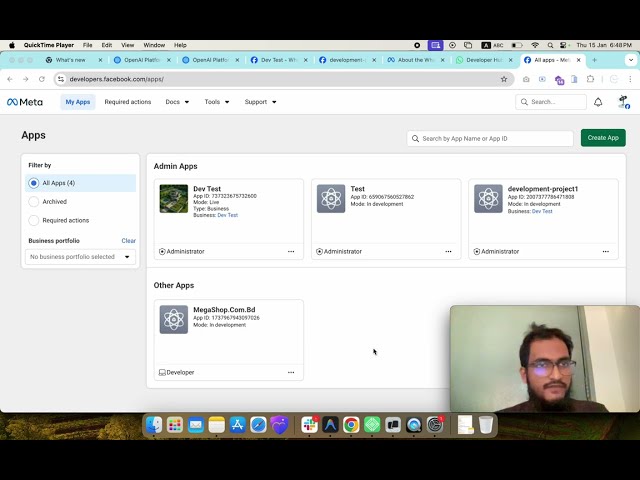Go back in browser history
The image size is (640, 480).
pos(10,79)
